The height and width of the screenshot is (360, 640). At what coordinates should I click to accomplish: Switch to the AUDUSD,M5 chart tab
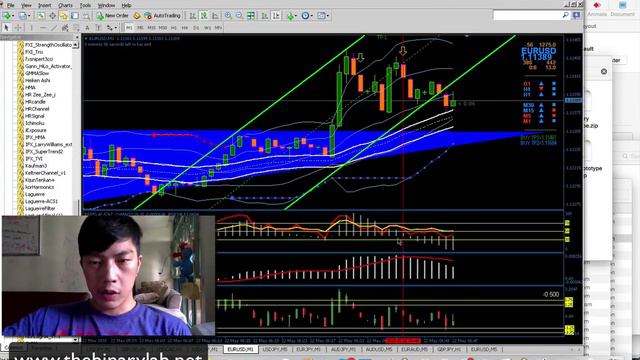(x=379, y=349)
